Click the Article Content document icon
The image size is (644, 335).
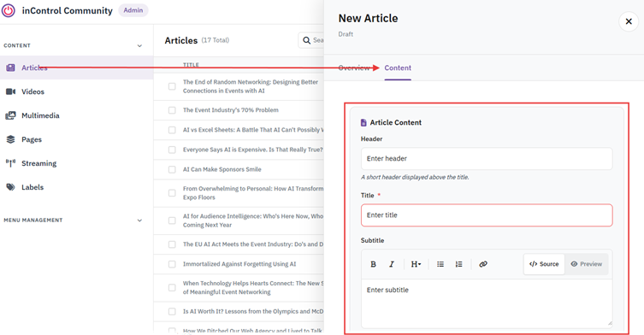(363, 122)
